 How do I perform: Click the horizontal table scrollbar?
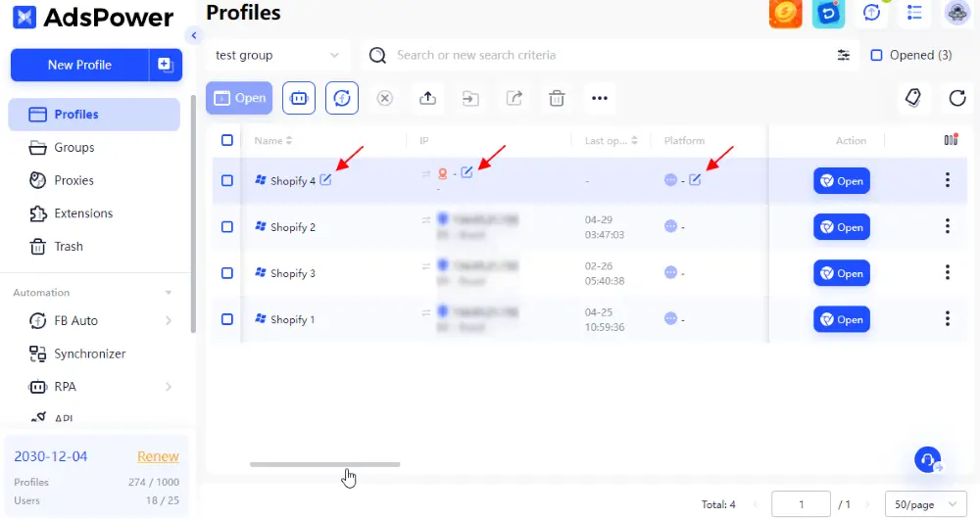coord(325,465)
